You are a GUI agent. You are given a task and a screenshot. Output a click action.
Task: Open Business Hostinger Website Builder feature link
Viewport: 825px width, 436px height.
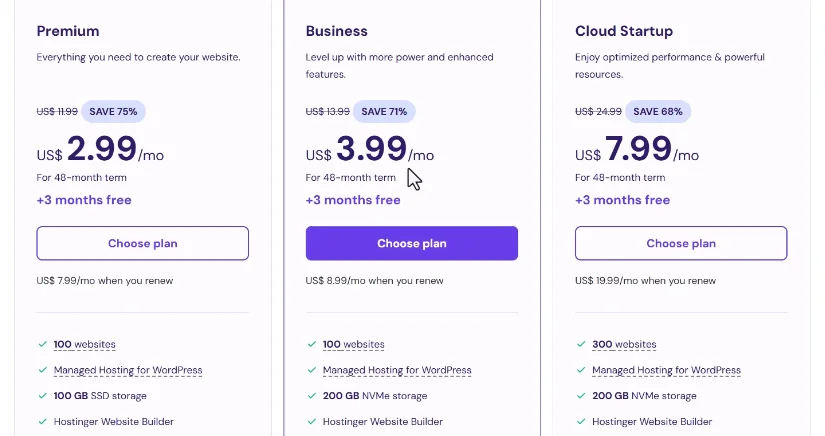(383, 422)
